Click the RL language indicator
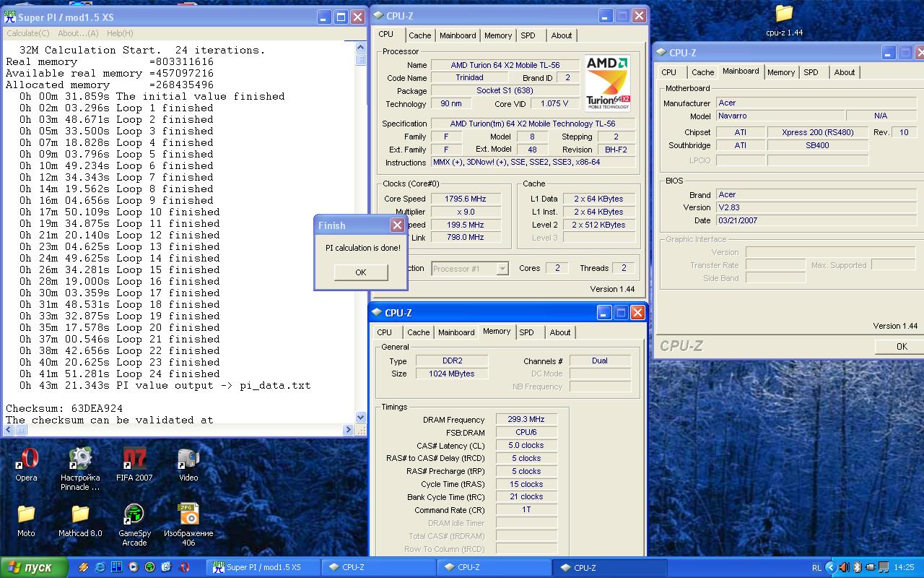 pyautogui.click(x=816, y=568)
